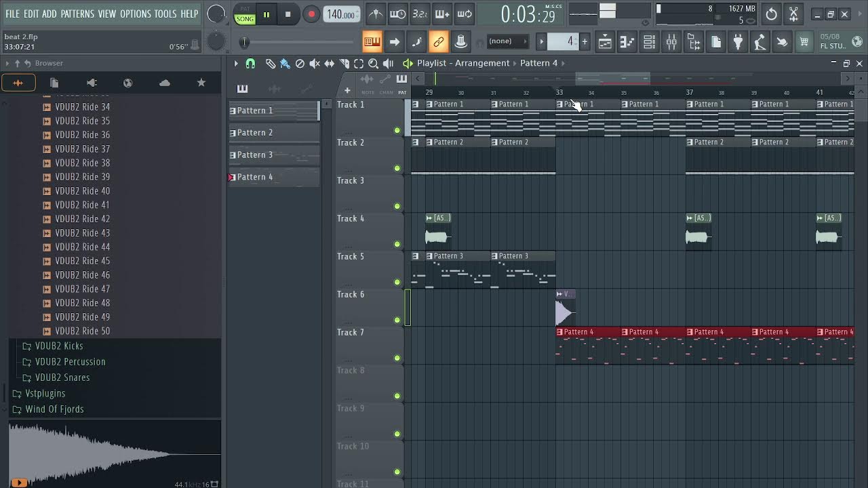The image size is (868, 488).
Task: Select the Draw pencil tool in playlist
Action: (271, 63)
